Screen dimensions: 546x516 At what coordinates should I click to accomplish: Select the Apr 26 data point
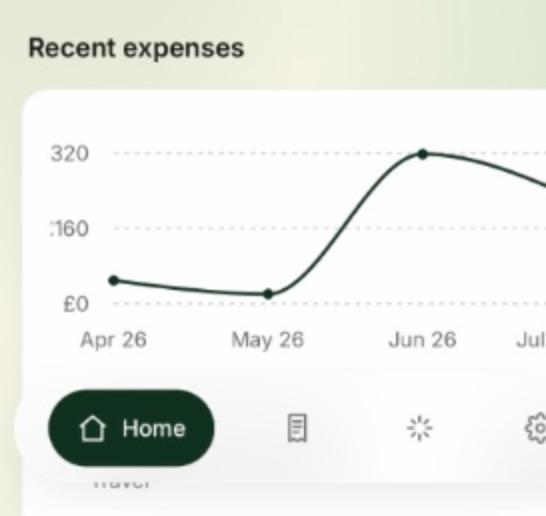114,280
